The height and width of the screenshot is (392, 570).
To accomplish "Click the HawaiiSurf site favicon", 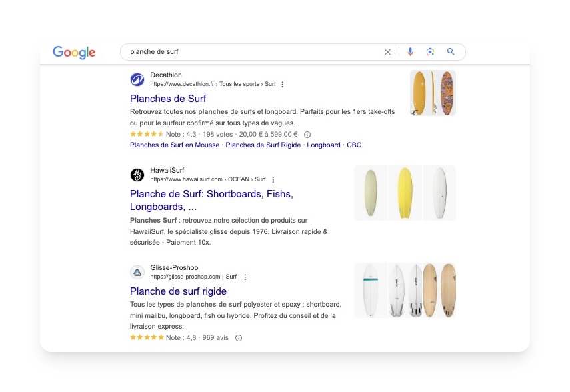I will pos(137,175).
